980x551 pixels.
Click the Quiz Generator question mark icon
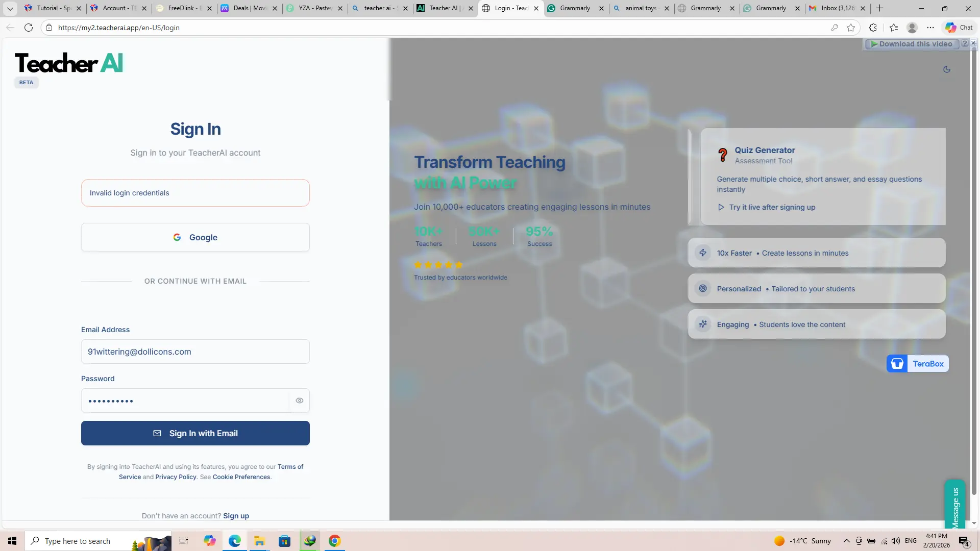click(x=722, y=155)
